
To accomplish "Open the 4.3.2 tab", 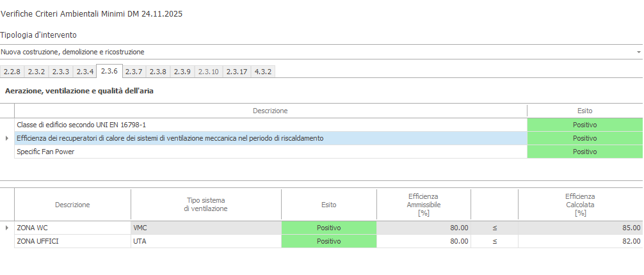I will coord(263,72).
